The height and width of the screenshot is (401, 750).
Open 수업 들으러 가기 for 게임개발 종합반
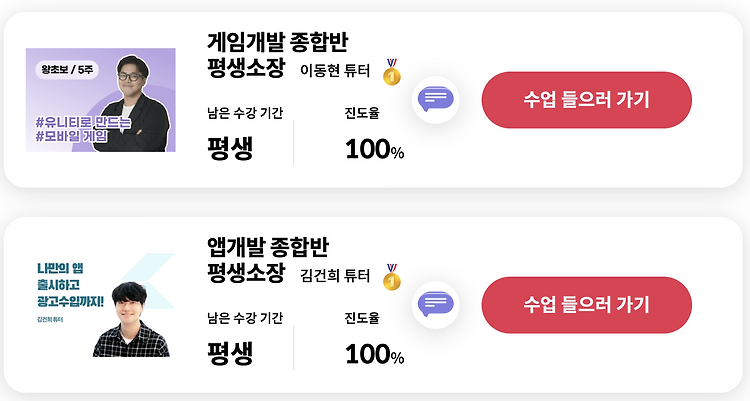(586, 100)
